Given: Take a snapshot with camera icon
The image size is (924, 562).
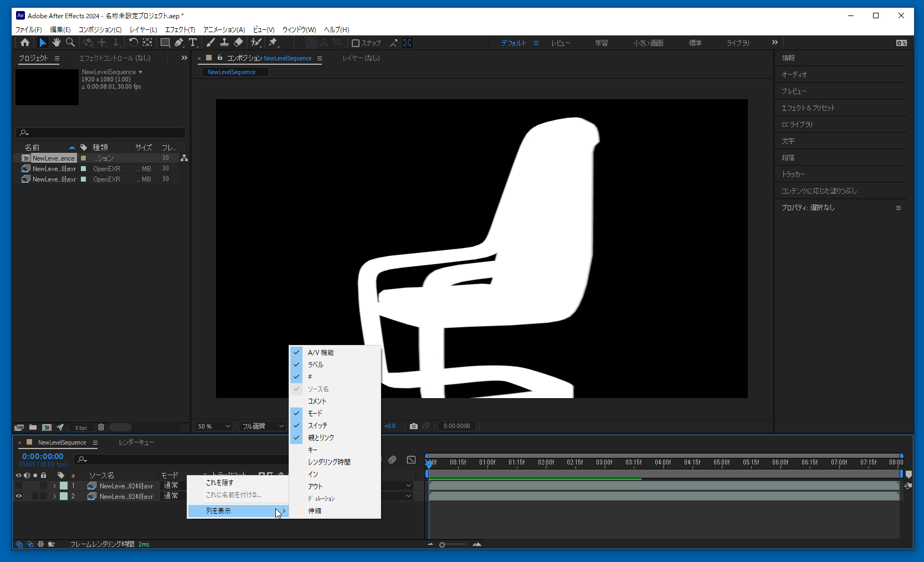Looking at the screenshot, I should point(413,426).
